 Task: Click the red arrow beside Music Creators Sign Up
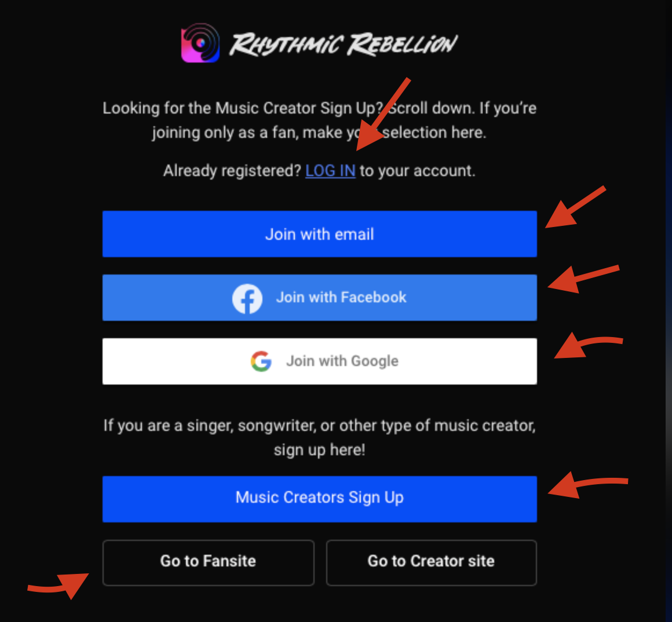click(x=587, y=485)
